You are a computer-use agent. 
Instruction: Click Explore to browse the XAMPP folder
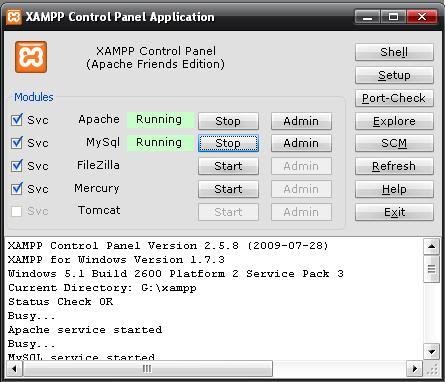coord(394,121)
